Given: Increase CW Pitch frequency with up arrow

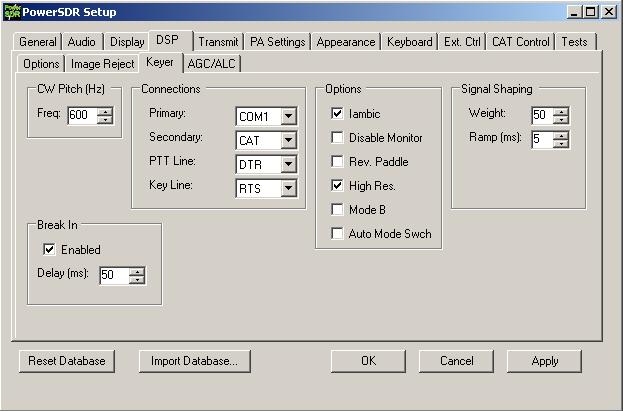Looking at the screenshot, I should pyautogui.click(x=105, y=112).
